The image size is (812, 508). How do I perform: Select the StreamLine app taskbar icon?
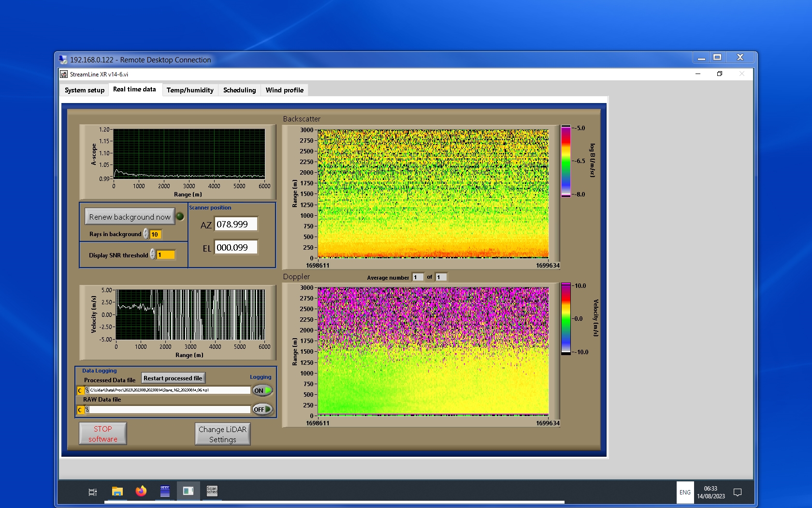(188, 491)
